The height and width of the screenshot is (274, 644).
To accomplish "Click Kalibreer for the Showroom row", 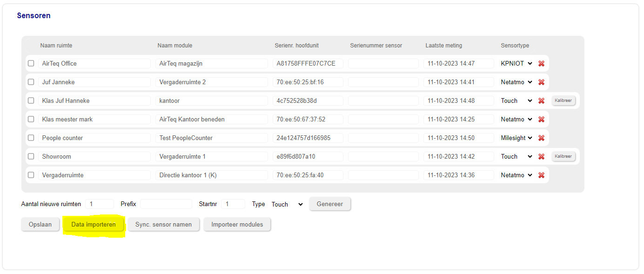I will pyautogui.click(x=563, y=156).
